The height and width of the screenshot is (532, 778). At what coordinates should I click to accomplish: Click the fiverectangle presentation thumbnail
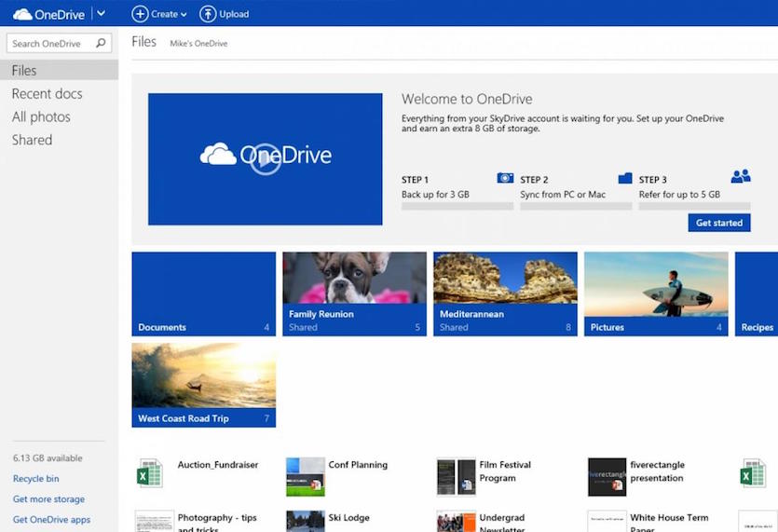click(607, 477)
